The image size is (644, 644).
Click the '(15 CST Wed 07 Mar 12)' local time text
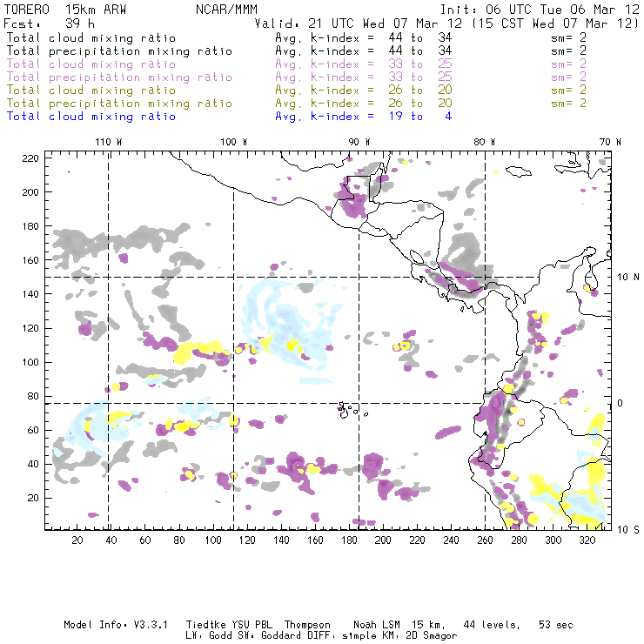coord(555,23)
